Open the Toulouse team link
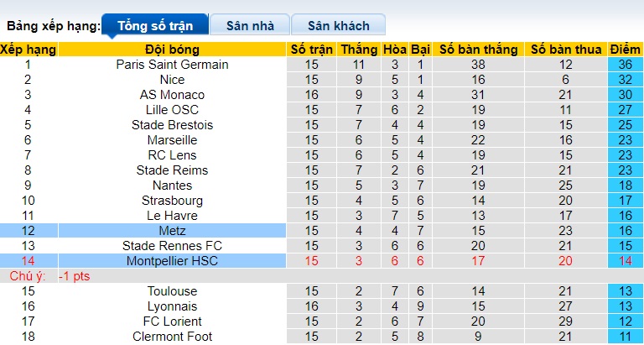 [x=172, y=291]
